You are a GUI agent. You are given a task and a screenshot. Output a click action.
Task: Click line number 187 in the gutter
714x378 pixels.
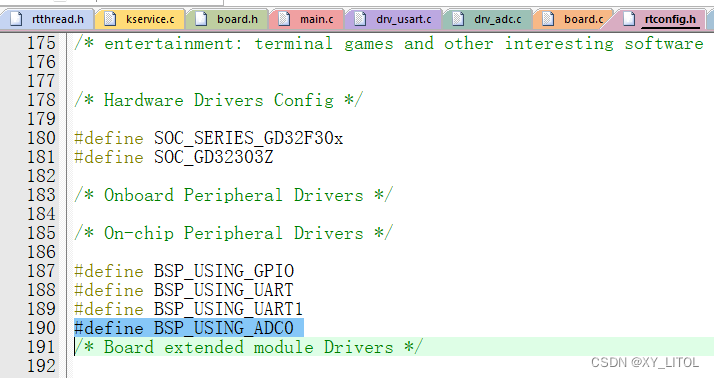click(x=41, y=271)
